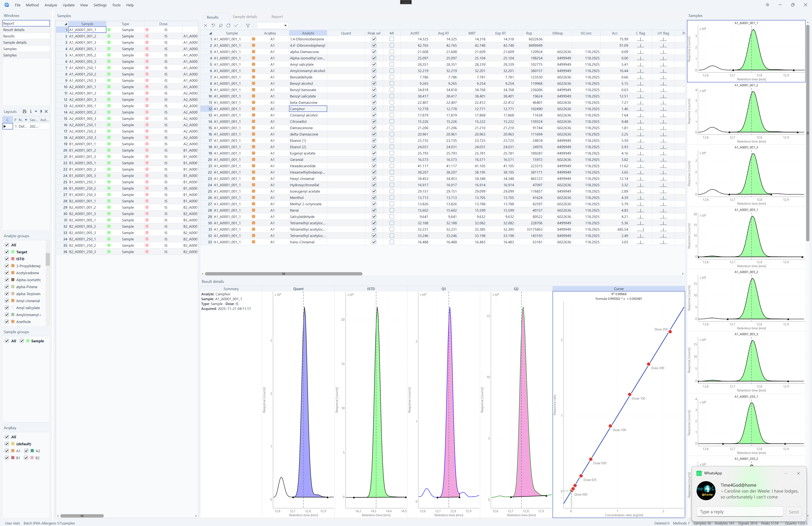The image size is (812, 526).
Task: Open the filter funnel icon in Results toolbar
Action: click(x=248, y=26)
